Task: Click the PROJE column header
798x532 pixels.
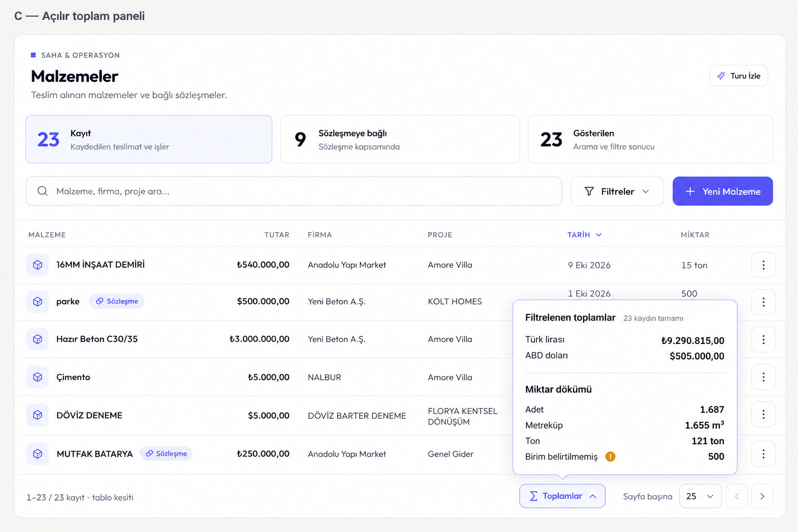Action: 440,235
